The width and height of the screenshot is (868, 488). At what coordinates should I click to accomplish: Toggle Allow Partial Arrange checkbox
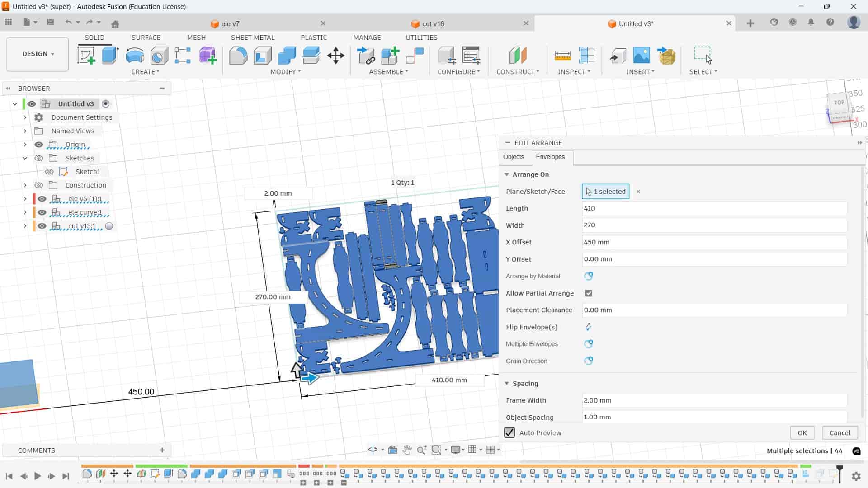588,293
